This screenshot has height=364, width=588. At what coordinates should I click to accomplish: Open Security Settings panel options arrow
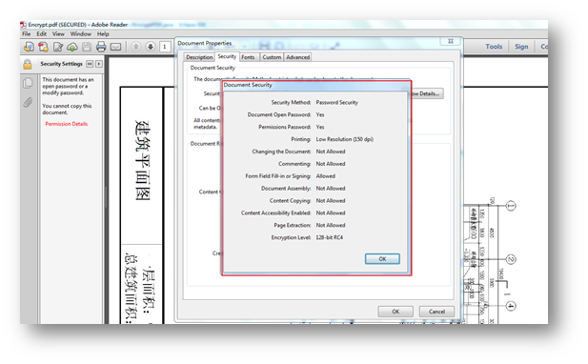(x=98, y=64)
